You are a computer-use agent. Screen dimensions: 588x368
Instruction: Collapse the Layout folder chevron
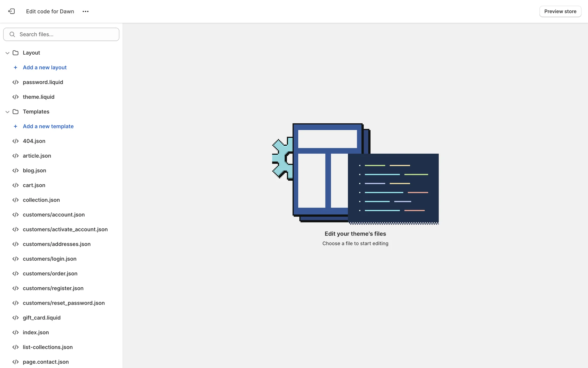pos(7,53)
